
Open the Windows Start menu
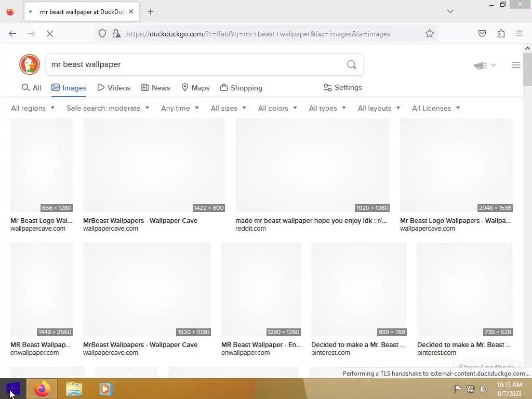[13, 389]
